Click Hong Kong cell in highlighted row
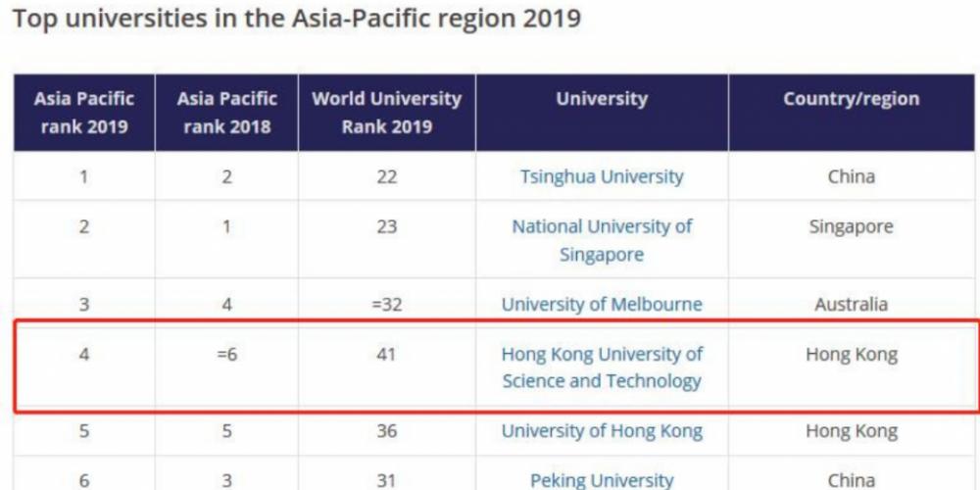This screenshot has width=980, height=490. click(851, 354)
